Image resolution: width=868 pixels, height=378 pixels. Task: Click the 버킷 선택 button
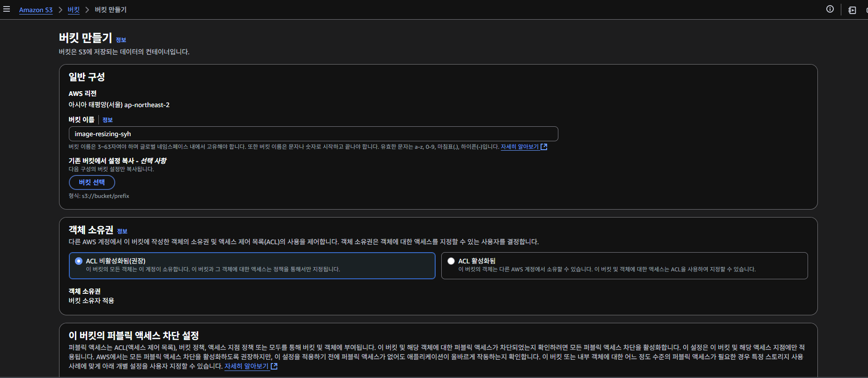point(92,182)
